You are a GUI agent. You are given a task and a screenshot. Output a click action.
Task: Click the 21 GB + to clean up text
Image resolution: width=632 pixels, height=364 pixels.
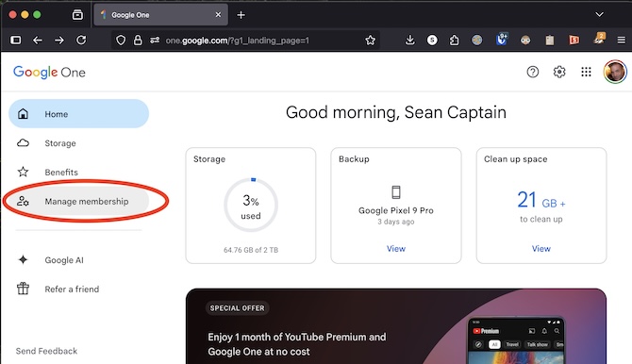[x=541, y=207]
